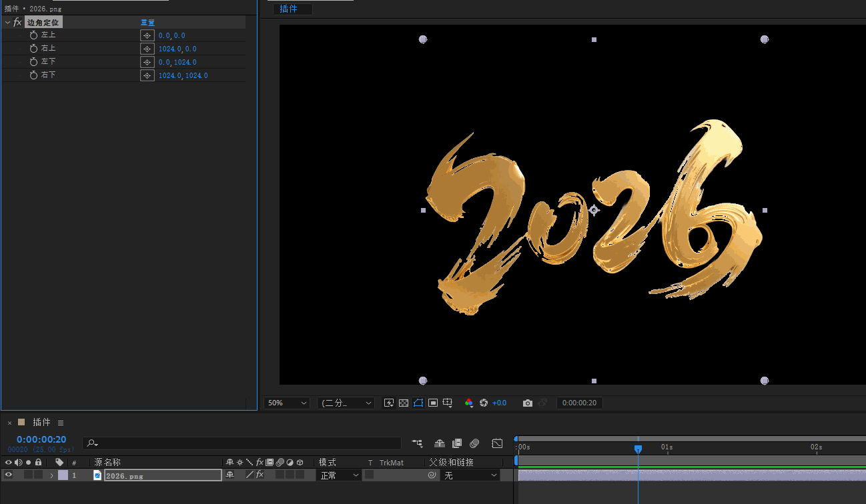Select the 插件 timeline panel tab
Viewport: 866px width, 504px height.
click(41, 422)
